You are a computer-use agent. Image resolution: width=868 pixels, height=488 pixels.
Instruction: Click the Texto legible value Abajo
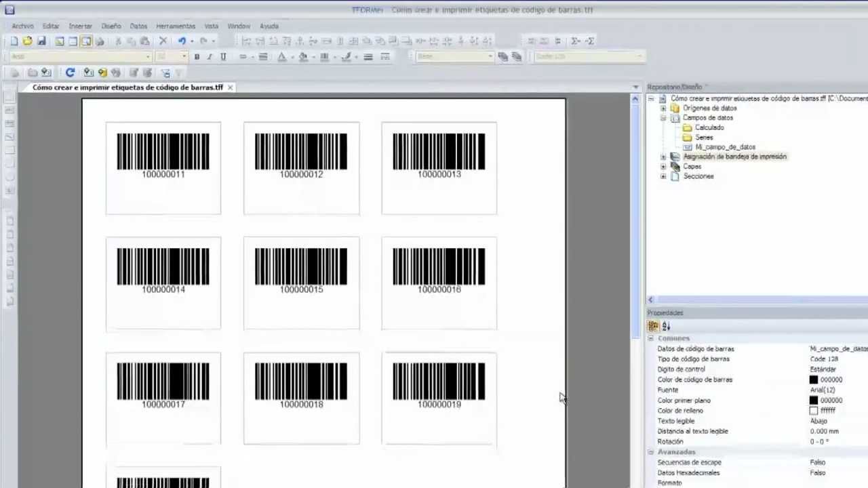pyautogui.click(x=818, y=422)
